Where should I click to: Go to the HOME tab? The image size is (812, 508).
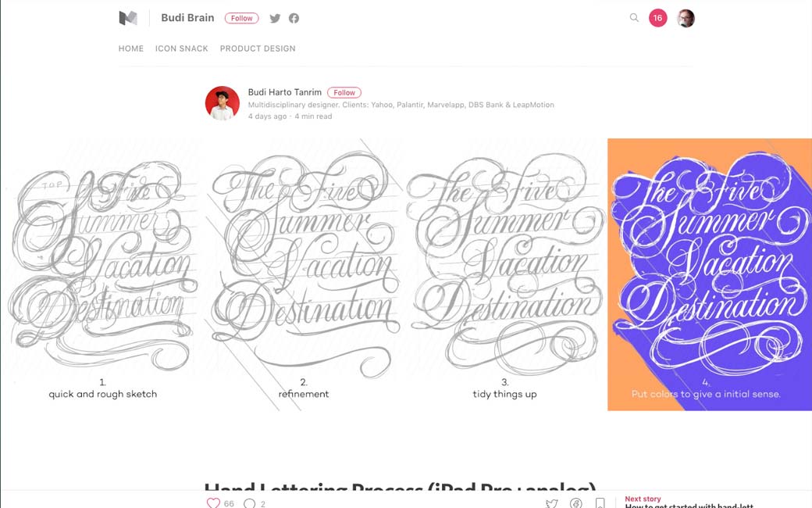131,48
